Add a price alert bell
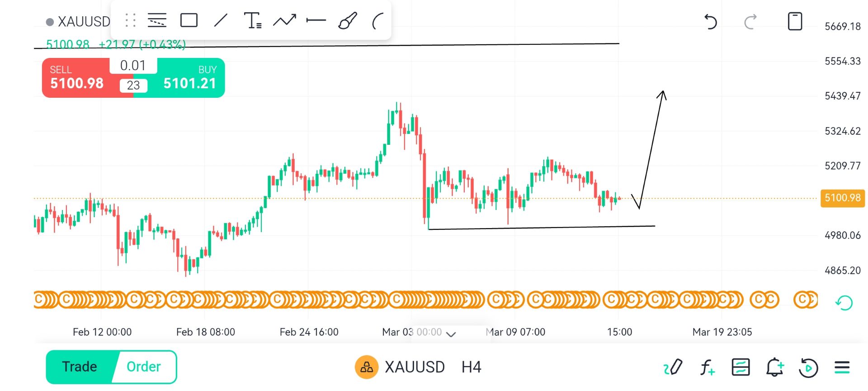Viewport: 868px width, 391px height. (774, 367)
